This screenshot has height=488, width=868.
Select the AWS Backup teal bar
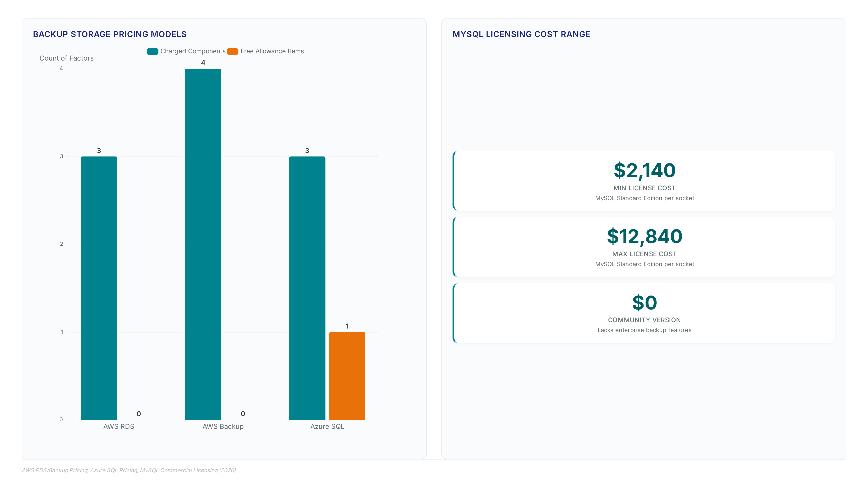tap(203, 244)
